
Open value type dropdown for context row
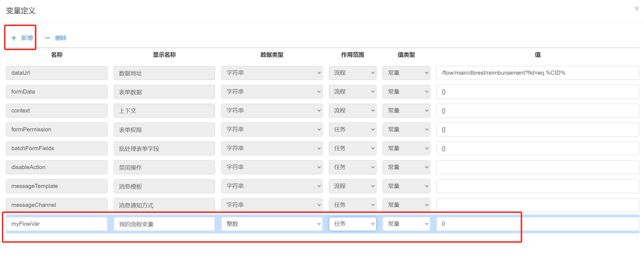[x=406, y=111]
